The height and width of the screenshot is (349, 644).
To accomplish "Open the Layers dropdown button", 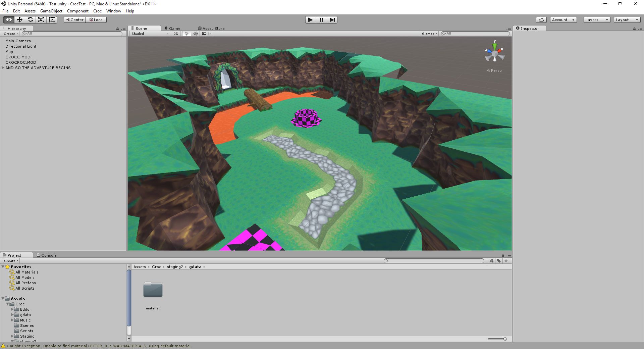I will (596, 20).
